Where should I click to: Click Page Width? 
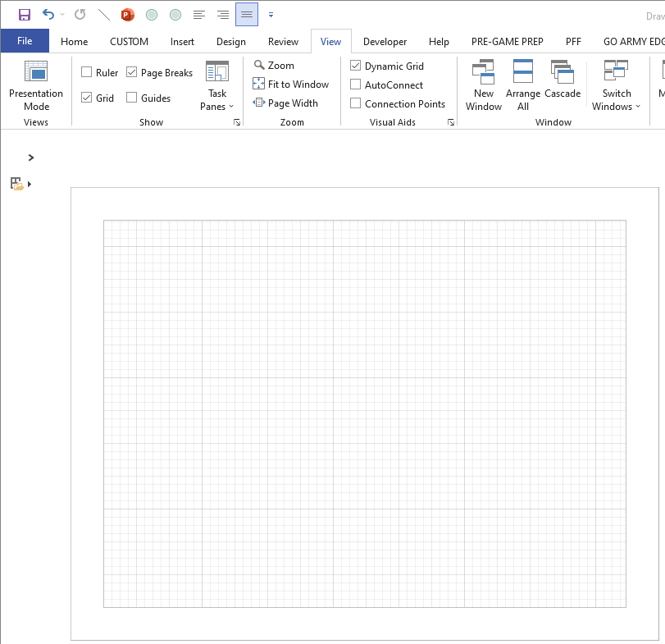pos(285,103)
